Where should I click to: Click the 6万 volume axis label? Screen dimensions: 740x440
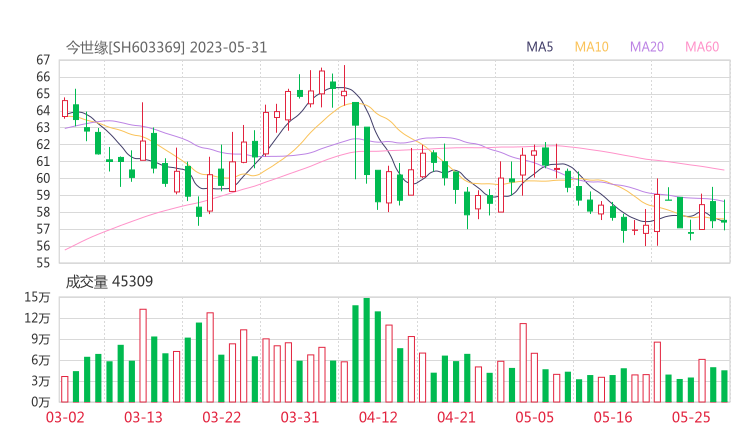point(41,360)
